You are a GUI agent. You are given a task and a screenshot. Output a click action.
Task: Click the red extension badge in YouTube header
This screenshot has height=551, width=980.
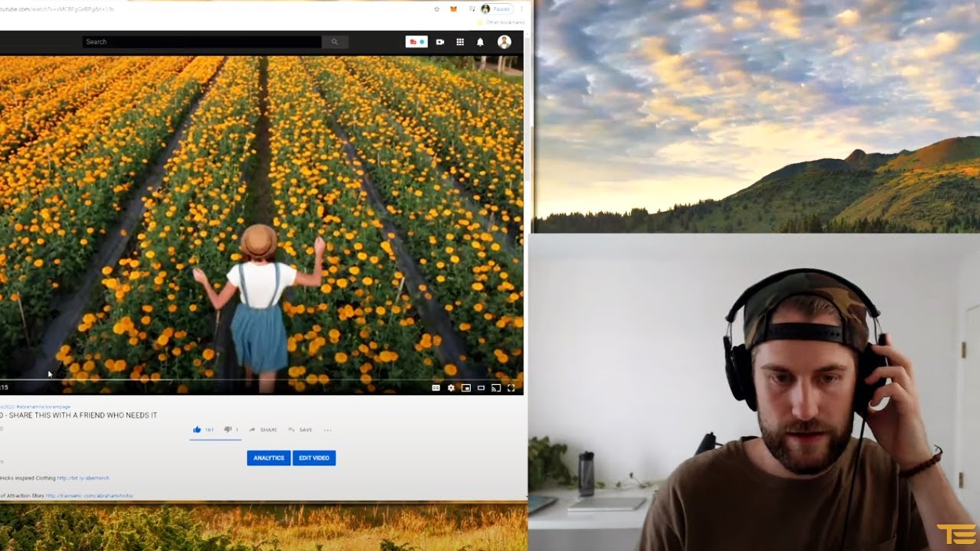416,42
